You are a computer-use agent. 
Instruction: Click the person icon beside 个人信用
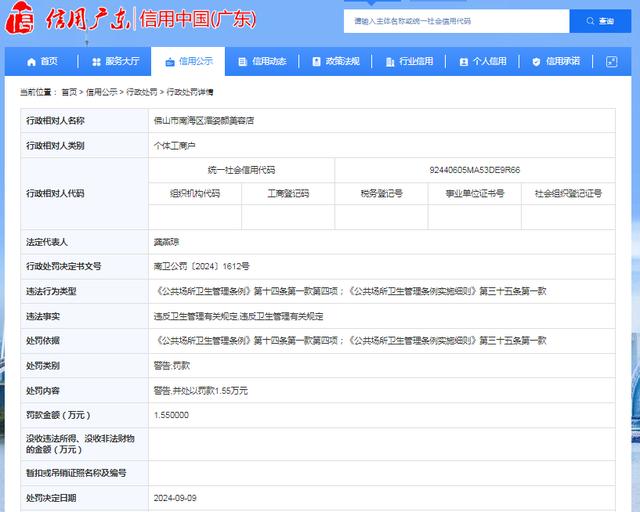point(463,62)
